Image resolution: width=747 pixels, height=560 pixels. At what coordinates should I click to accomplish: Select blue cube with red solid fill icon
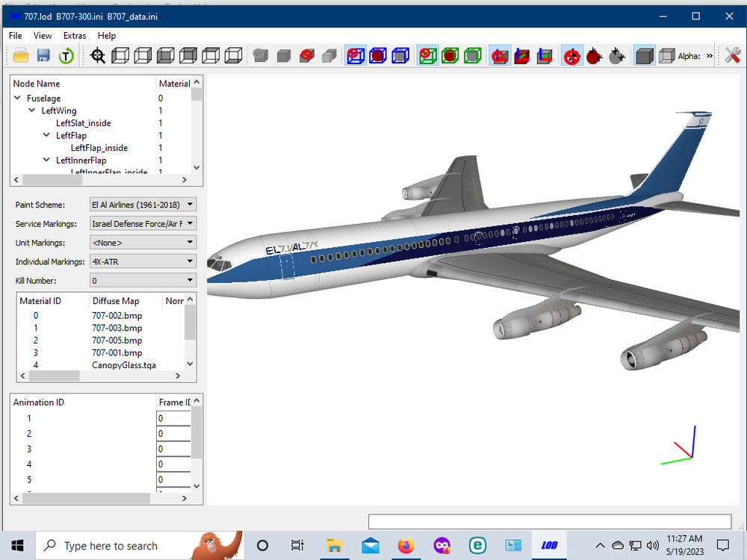pos(378,56)
